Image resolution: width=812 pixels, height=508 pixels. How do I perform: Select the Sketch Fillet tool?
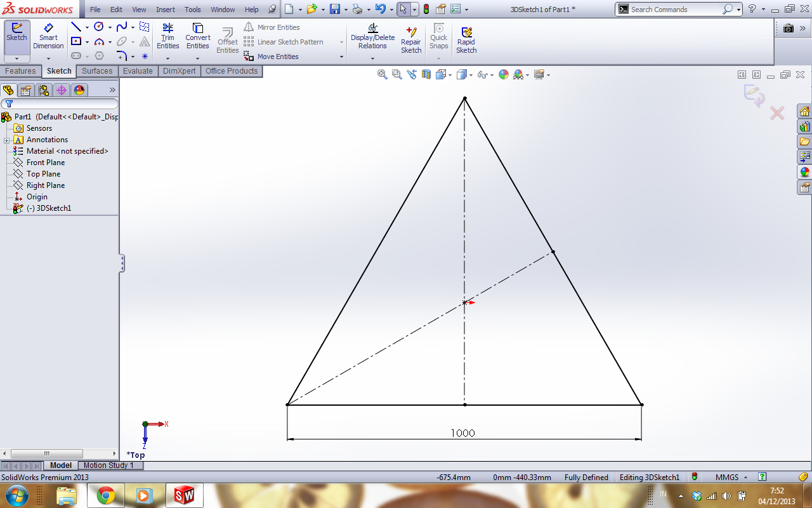pyautogui.click(x=122, y=56)
